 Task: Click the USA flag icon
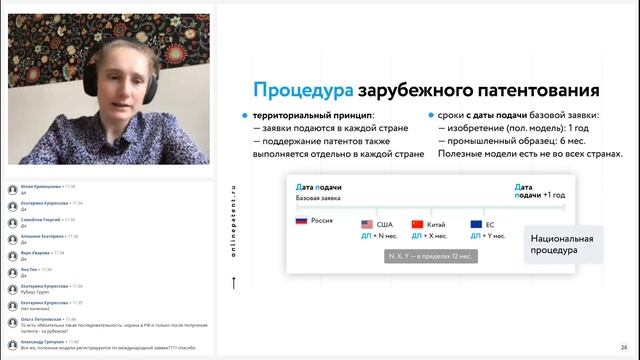tap(367, 224)
